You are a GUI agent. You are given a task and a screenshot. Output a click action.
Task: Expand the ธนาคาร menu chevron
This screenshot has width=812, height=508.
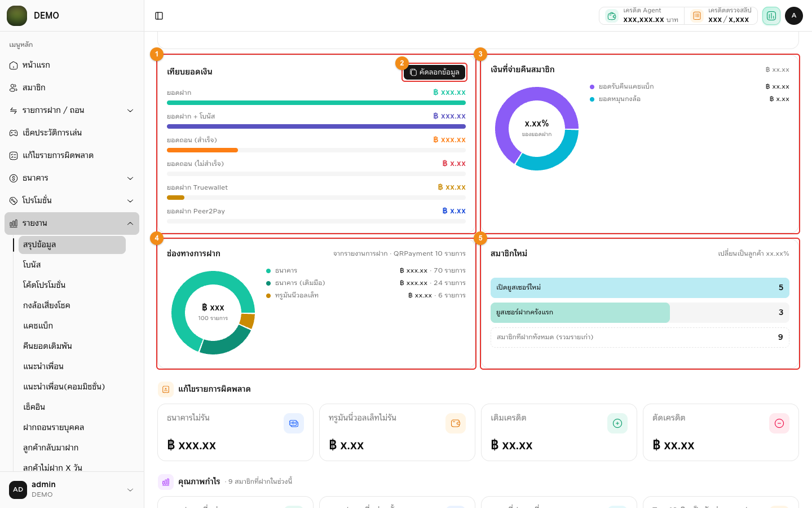point(130,178)
